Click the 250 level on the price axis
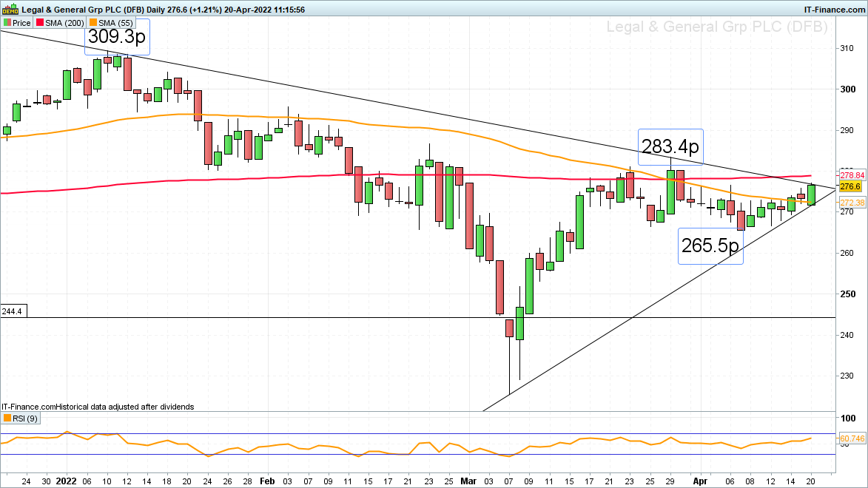The height and width of the screenshot is (488, 868). click(848, 294)
